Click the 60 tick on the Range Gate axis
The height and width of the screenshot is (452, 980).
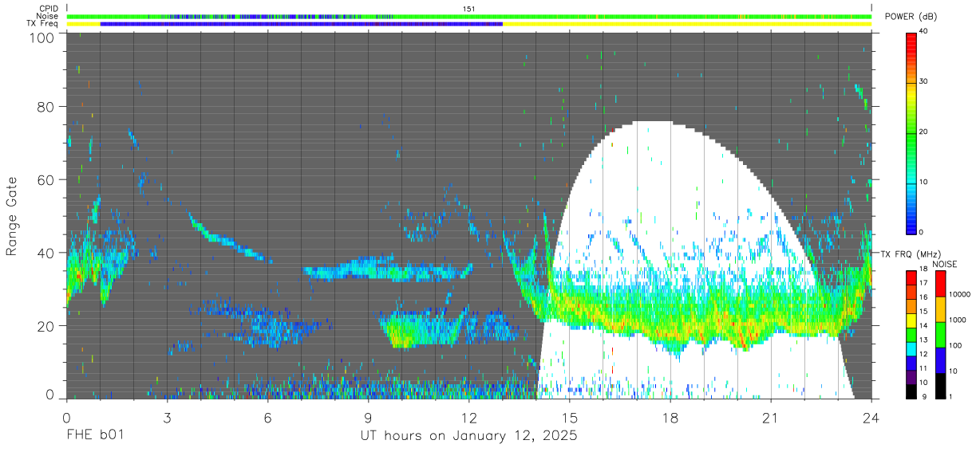[x=47, y=180]
